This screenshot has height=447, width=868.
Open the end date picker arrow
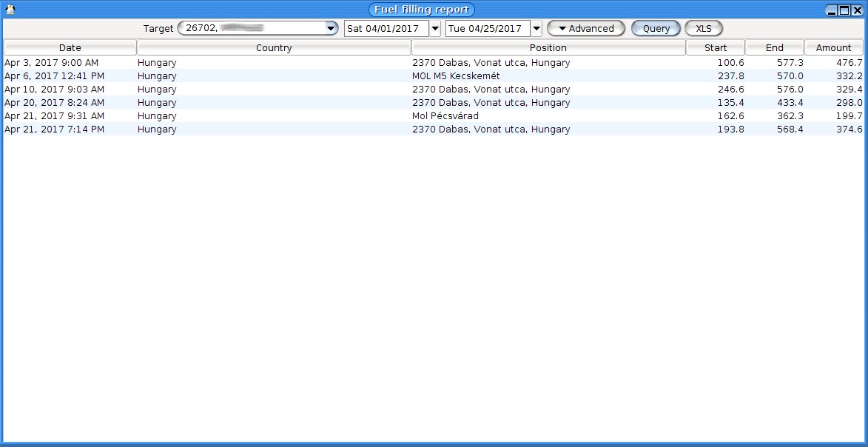tap(536, 29)
